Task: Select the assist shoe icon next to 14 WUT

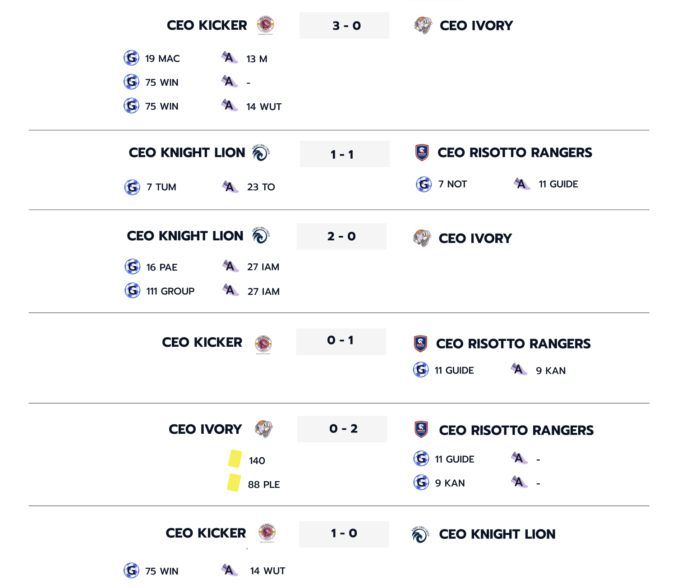Action: click(230, 105)
